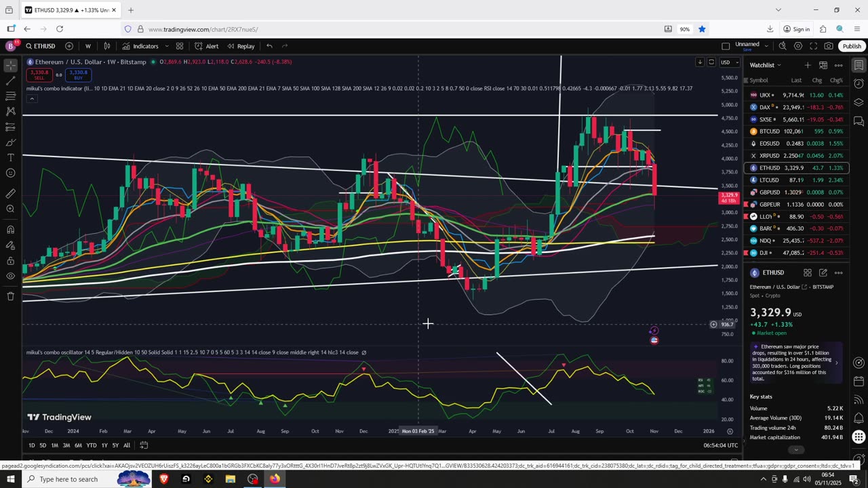This screenshot has height=488, width=868.
Task: Create a new Alert
Action: pyautogui.click(x=206, y=46)
